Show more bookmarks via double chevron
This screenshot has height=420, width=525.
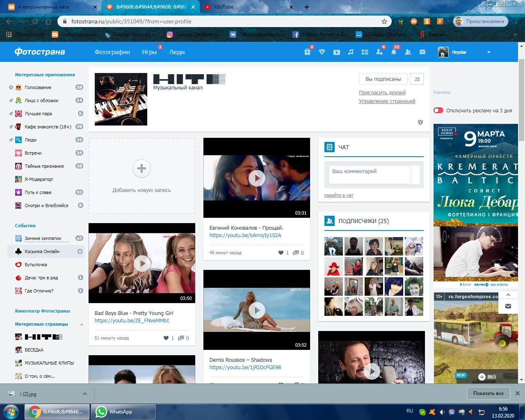515,35
